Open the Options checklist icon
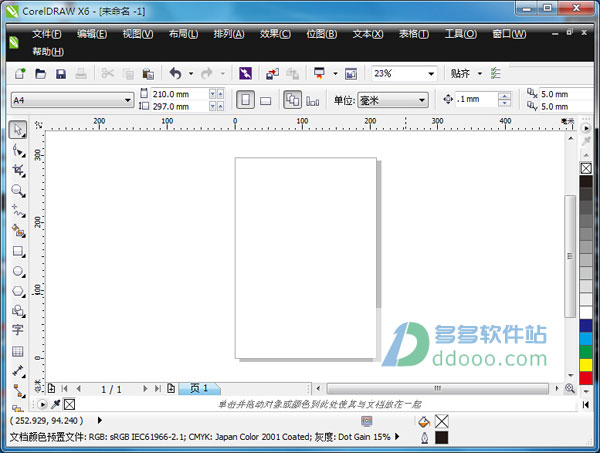The width and height of the screenshot is (600, 453). (496, 73)
